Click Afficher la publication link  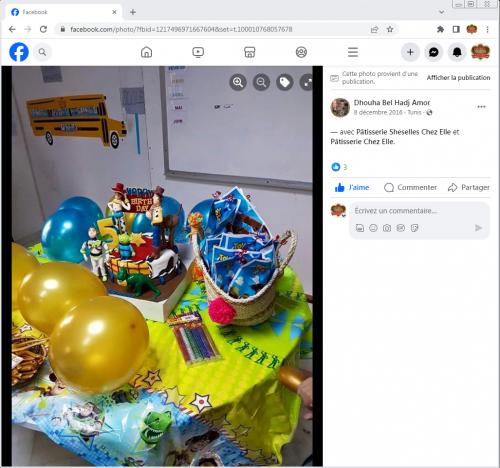tap(458, 78)
